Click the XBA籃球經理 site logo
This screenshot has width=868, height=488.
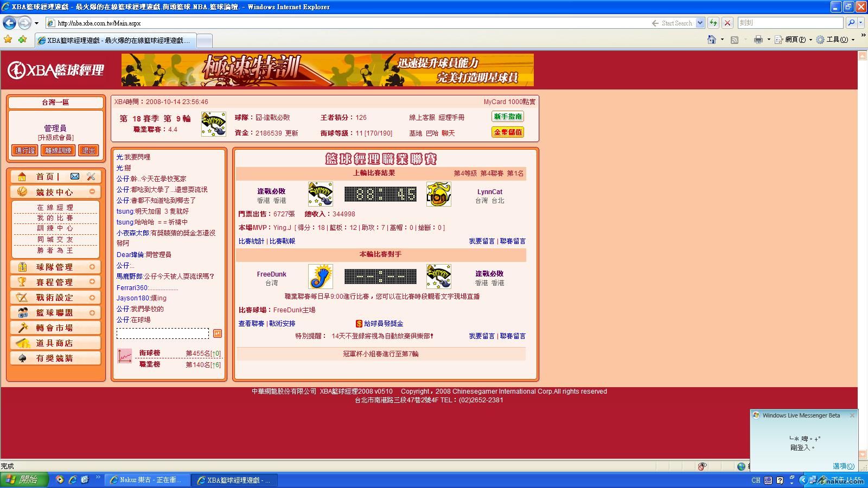point(55,70)
